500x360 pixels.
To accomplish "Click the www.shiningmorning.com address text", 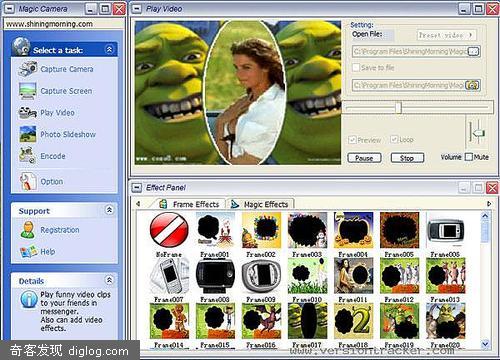I will [49, 24].
